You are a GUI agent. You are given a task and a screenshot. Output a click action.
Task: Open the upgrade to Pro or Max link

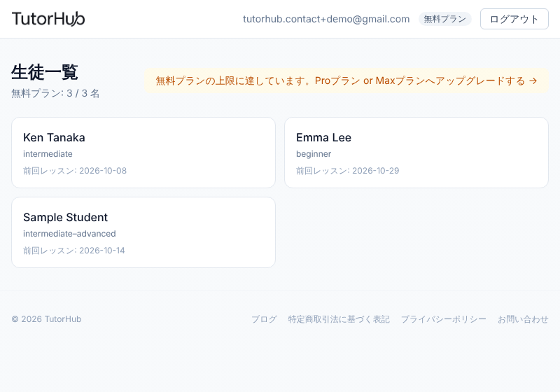(x=346, y=80)
